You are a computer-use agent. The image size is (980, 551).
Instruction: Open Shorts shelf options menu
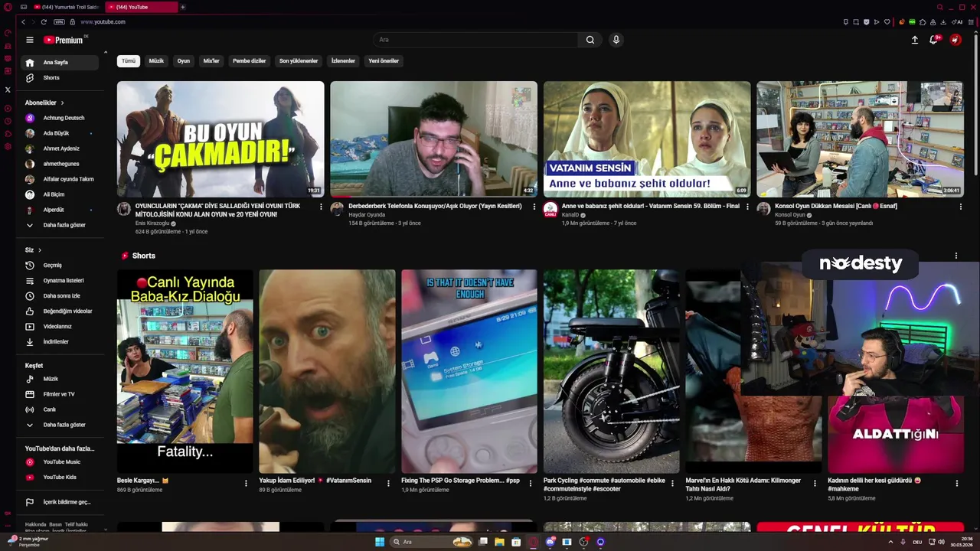[955, 256]
